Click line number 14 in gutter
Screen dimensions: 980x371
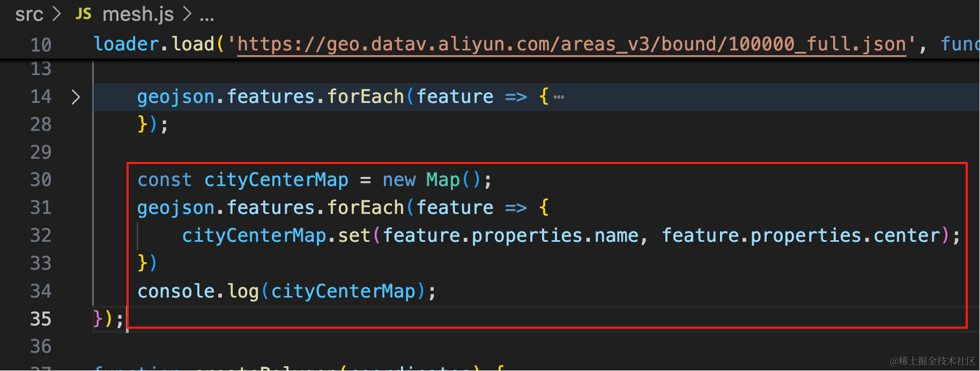coord(41,97)
